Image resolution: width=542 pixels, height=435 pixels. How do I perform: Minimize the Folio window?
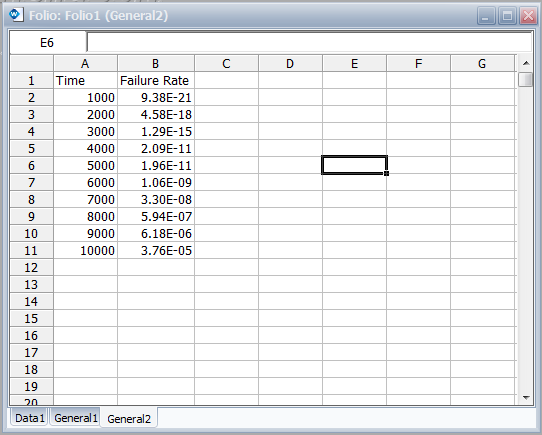click(x=486, y=16)
